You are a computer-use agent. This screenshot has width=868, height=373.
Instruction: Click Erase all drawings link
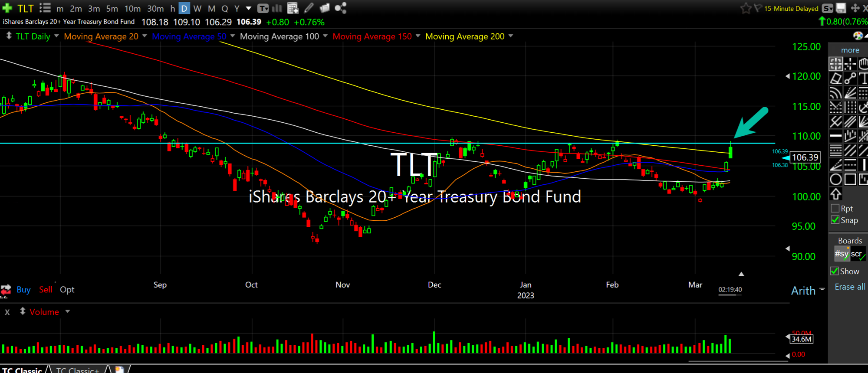pos(850,287)
